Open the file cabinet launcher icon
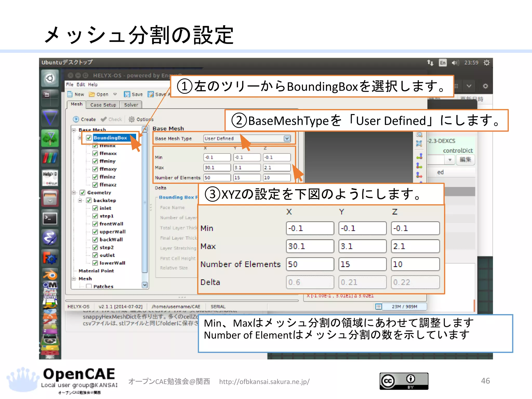This screenshot has height=399, width=532. click(x=50, y=198)
